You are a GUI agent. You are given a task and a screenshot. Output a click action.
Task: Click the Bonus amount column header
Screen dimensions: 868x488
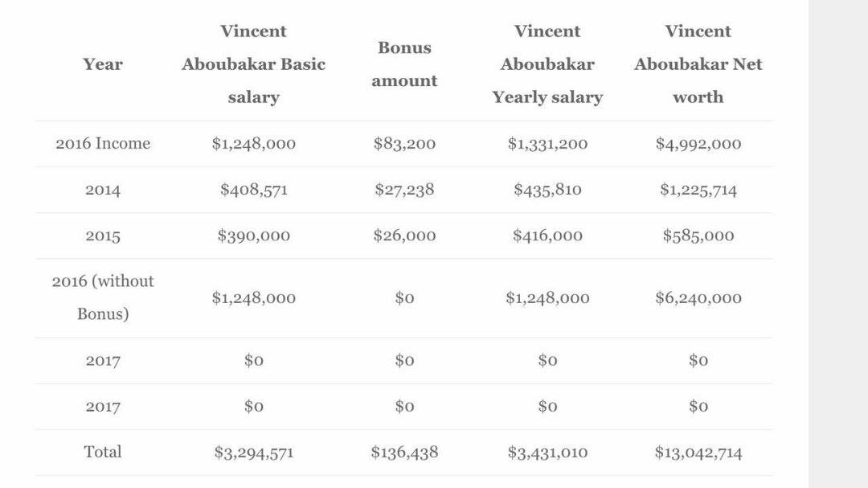click(x=404, y=64)
